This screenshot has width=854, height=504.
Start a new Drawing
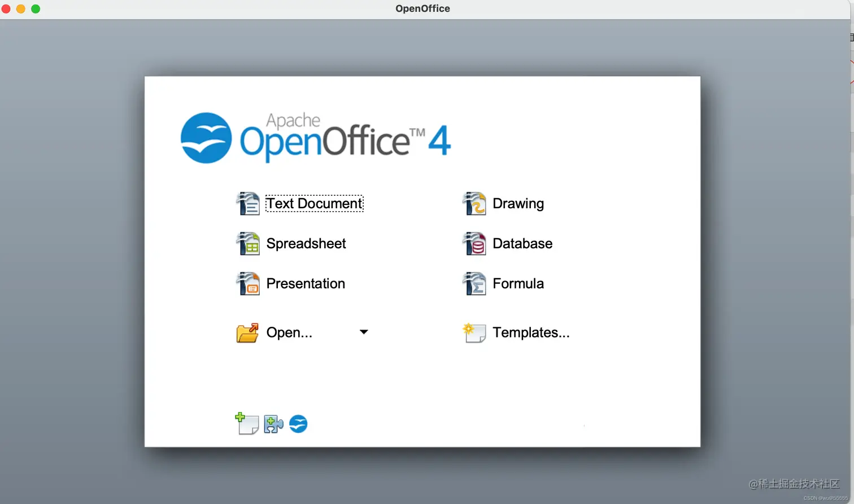pyautogui.click(x=518, y=203)
